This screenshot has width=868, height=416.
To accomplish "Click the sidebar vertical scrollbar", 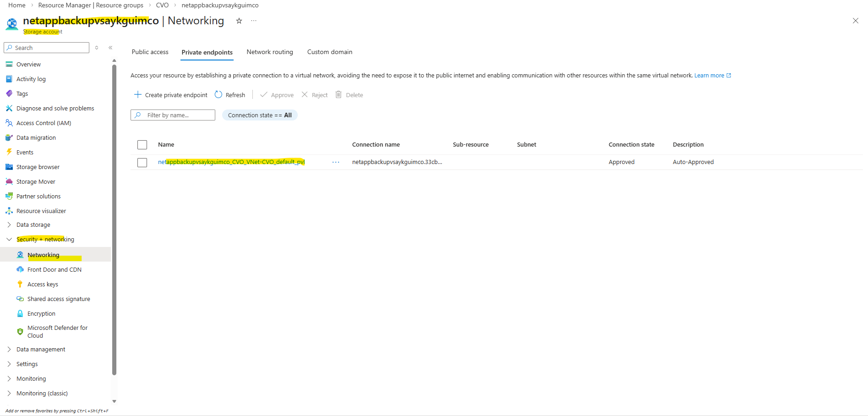I will (114, 220).
